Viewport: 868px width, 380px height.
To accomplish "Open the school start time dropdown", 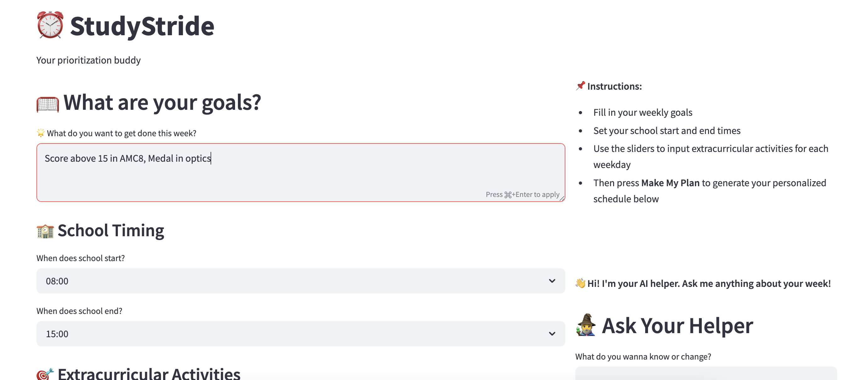I will (300, 281).
